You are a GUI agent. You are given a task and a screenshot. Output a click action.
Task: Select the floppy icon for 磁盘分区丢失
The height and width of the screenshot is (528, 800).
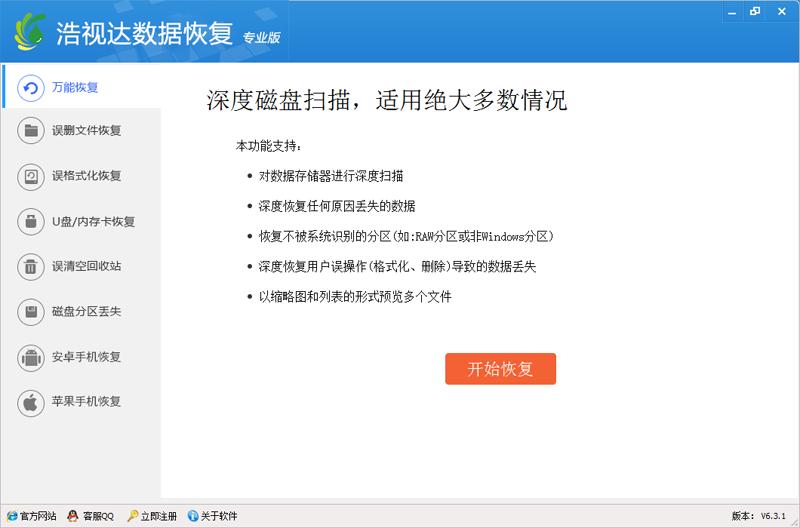pos(31,312)
